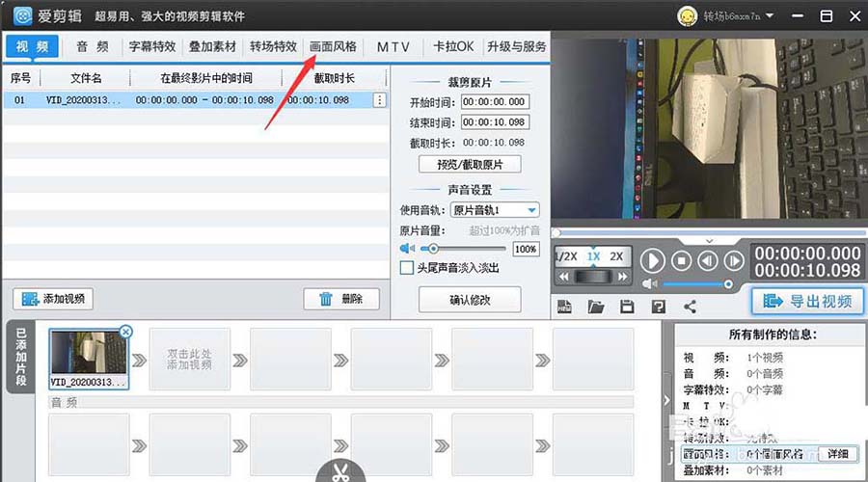Mute the player volume speaker icon

[650, 283]
